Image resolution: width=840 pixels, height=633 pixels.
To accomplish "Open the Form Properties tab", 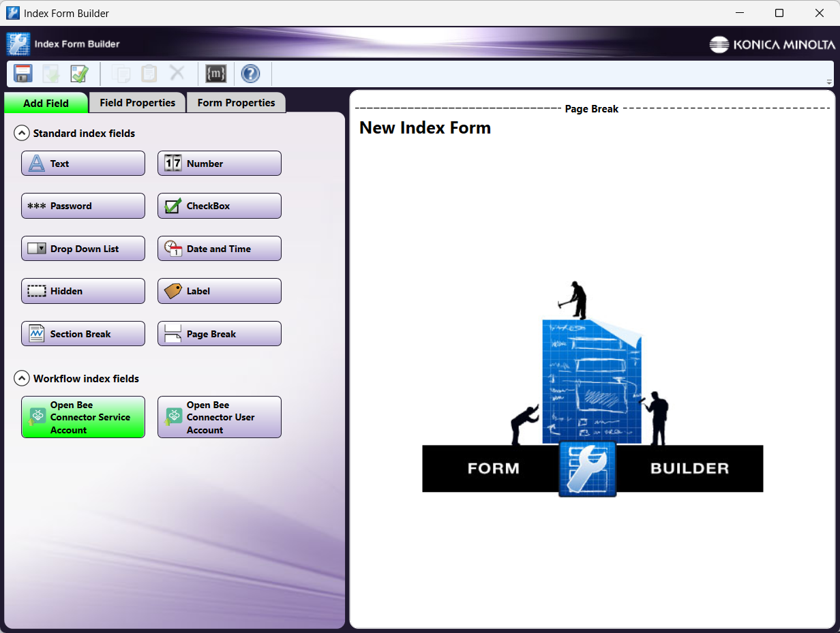I will (x=236, y=102).
